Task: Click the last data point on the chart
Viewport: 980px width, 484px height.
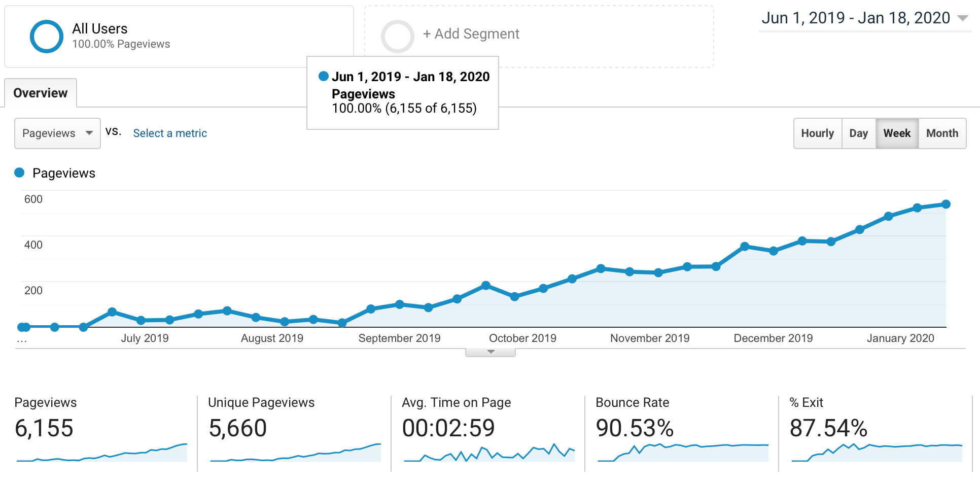Action: (x=946, y=204)
